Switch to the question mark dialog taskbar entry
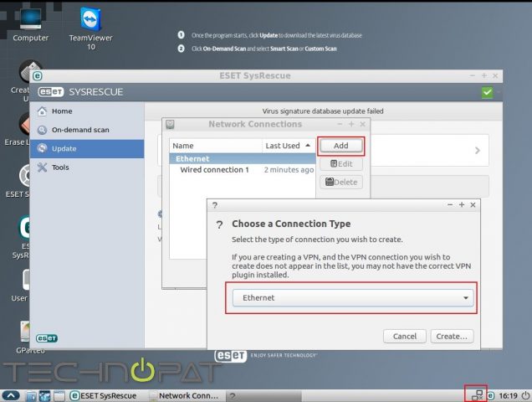 pyautogui.click(x=264, y=396)
